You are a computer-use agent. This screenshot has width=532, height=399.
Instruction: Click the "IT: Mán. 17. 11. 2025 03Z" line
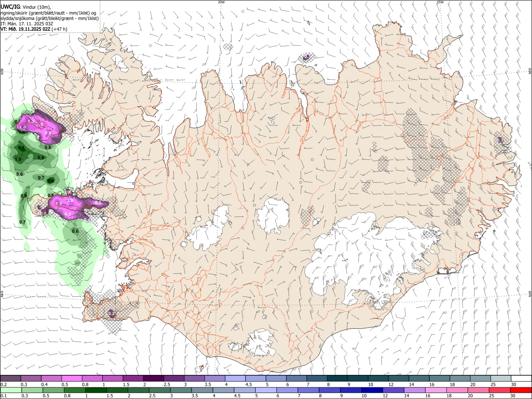[26, 24]
